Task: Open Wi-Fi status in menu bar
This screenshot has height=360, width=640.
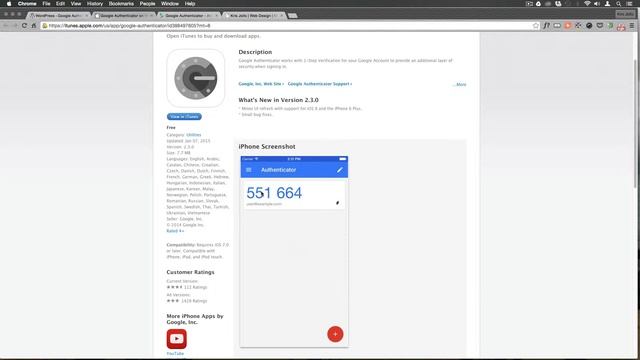Action: (x=587, y=4)
